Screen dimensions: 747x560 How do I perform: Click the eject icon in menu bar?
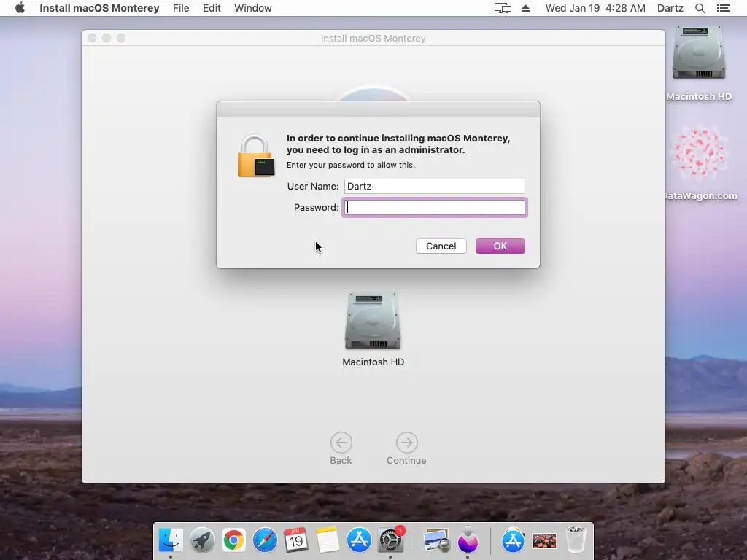525,8
